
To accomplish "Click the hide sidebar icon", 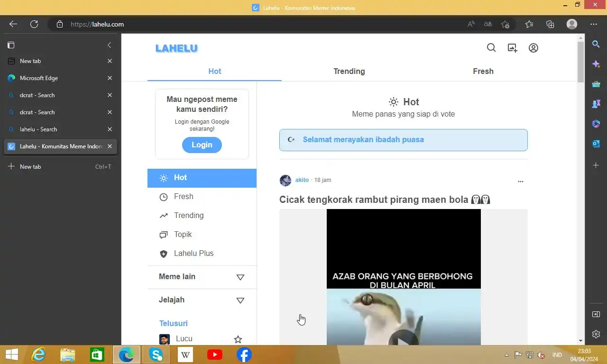I will click(x=596, y=314).
